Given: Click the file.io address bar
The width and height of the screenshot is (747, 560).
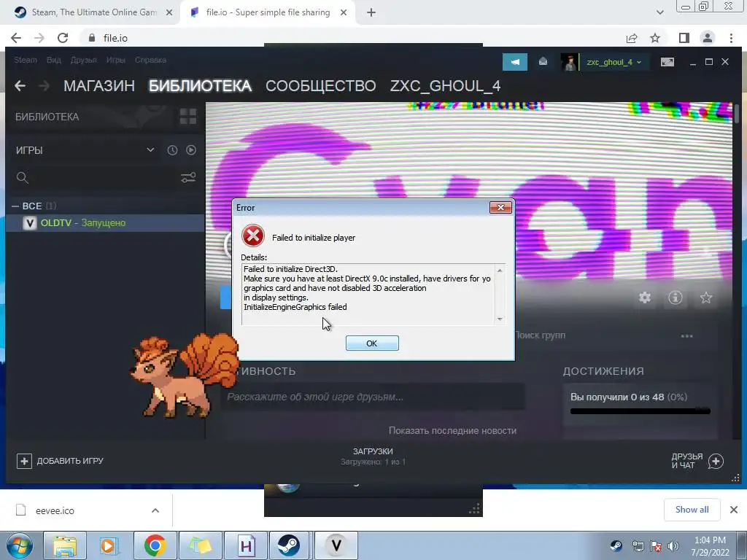Looking at the screenshot, I should coord(352,38).
